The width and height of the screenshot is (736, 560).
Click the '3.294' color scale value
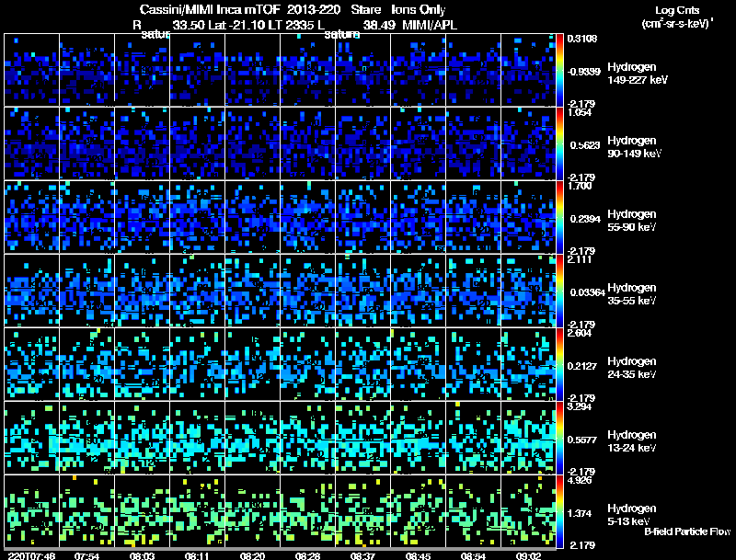[580, 406]
